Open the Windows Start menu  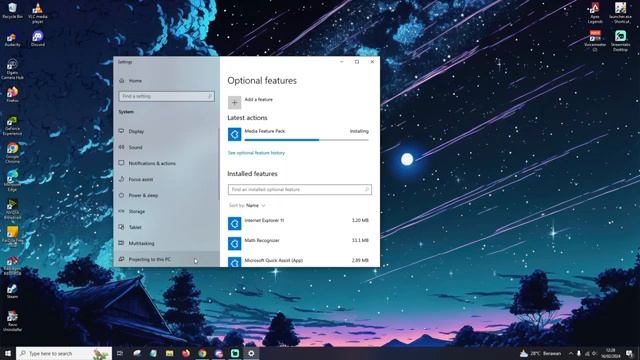coord(8,353)
